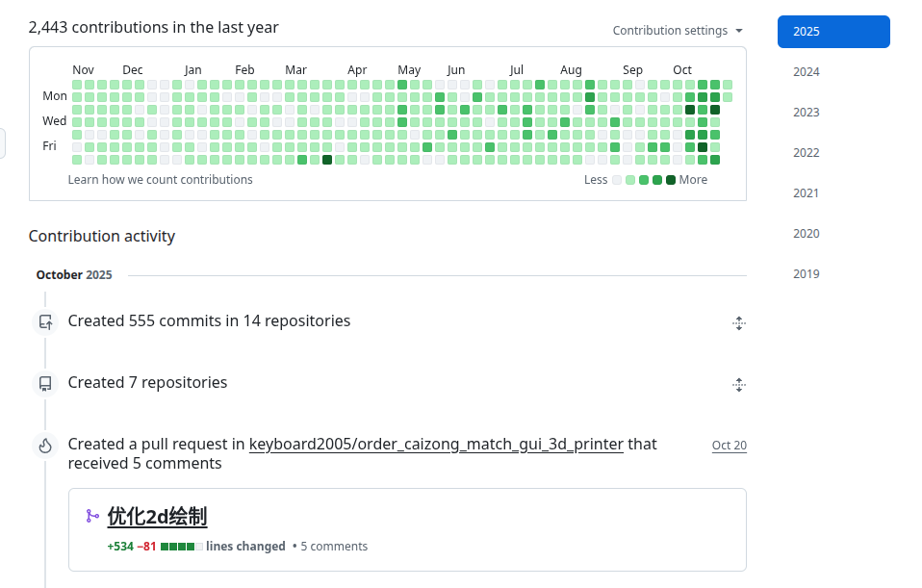
Task: Click the purple pull request merge icon
Action: [x=92, y=517]
